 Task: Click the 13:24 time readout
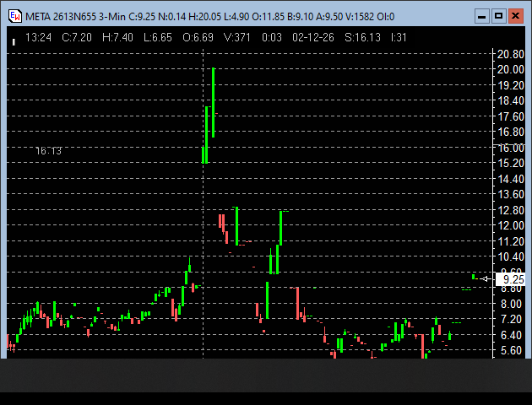coord(38,38)
